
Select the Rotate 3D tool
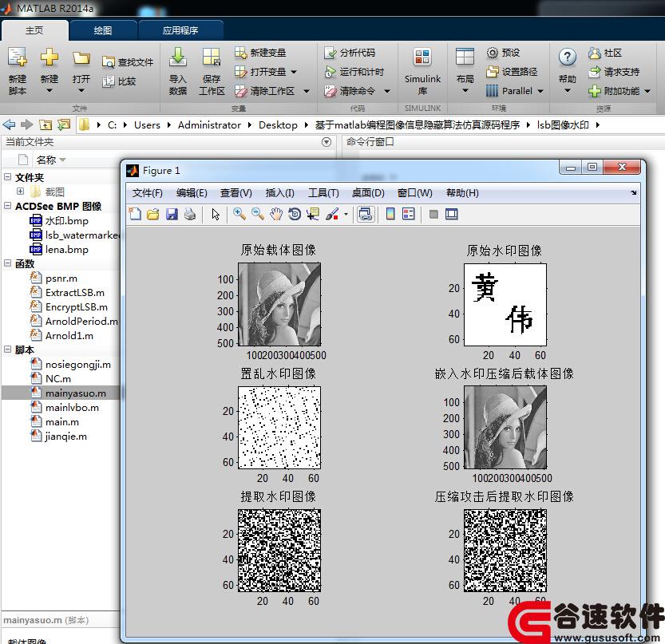[295, 214]
